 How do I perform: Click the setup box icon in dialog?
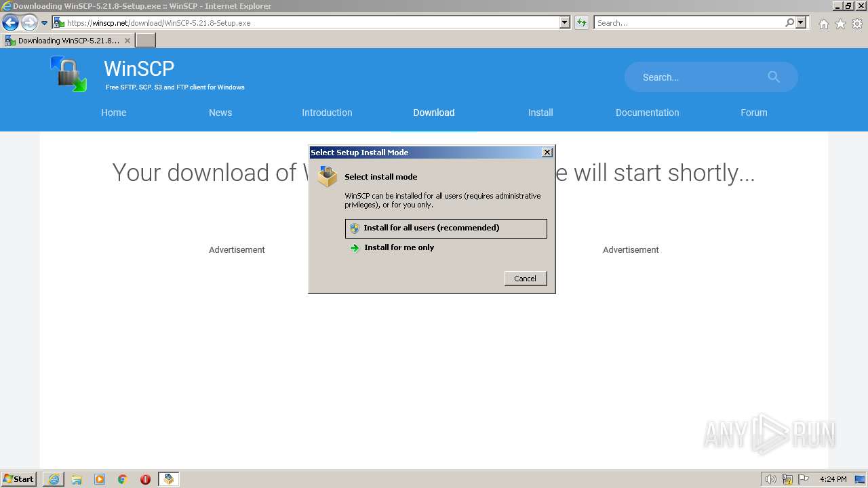[328, 176]
